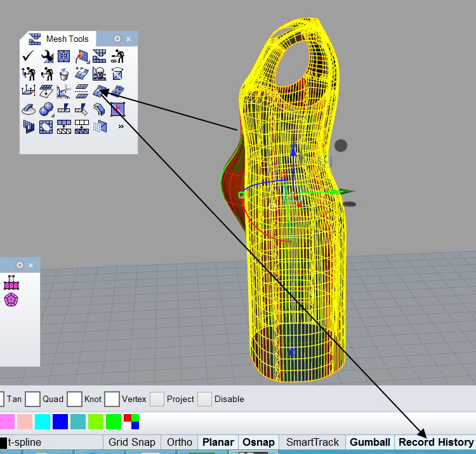
Task: Click the Grid Snap status button
Action: [x=131, y=442]
